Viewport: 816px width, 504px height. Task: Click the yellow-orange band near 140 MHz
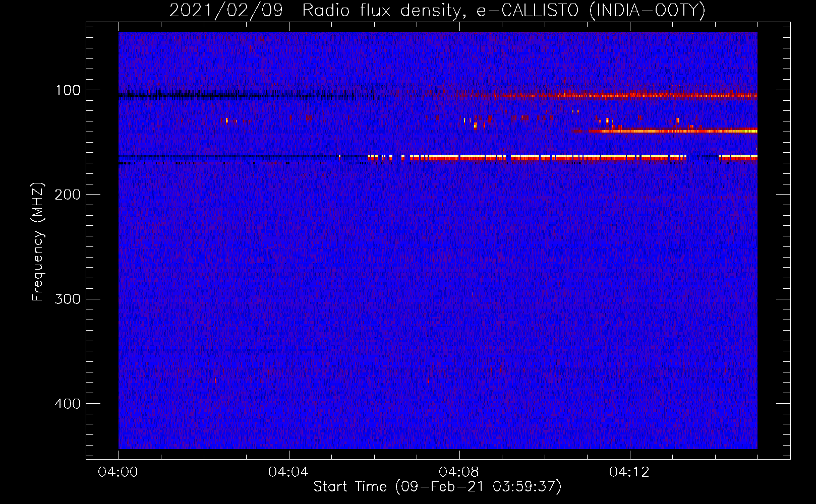tap(665, 131)
